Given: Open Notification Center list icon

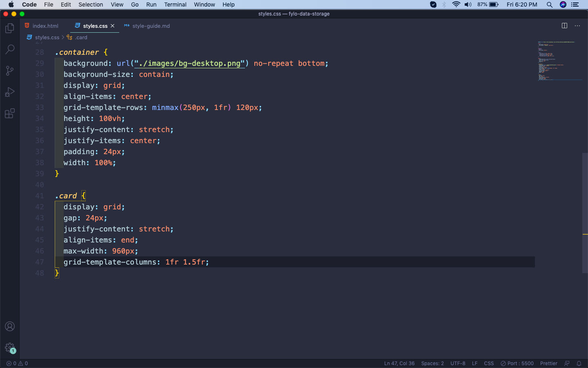Looking at the screenshot, I should [x=575, y=4].
